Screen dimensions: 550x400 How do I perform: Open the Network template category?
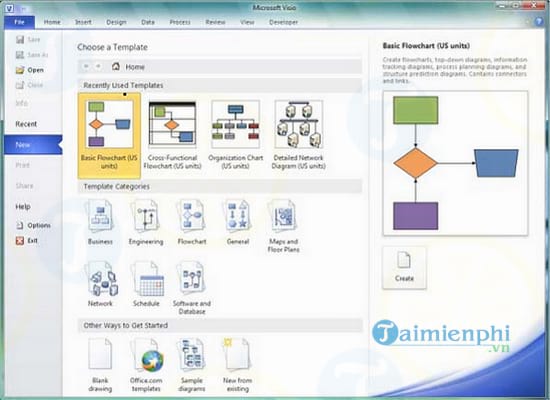tap(100, 284)
